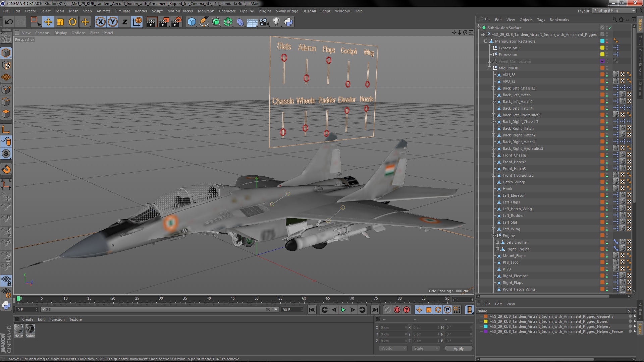644x362 pixels.
Task: Toggle visibility dot of Panel_Manipulator
Action: tap(607, 61)
